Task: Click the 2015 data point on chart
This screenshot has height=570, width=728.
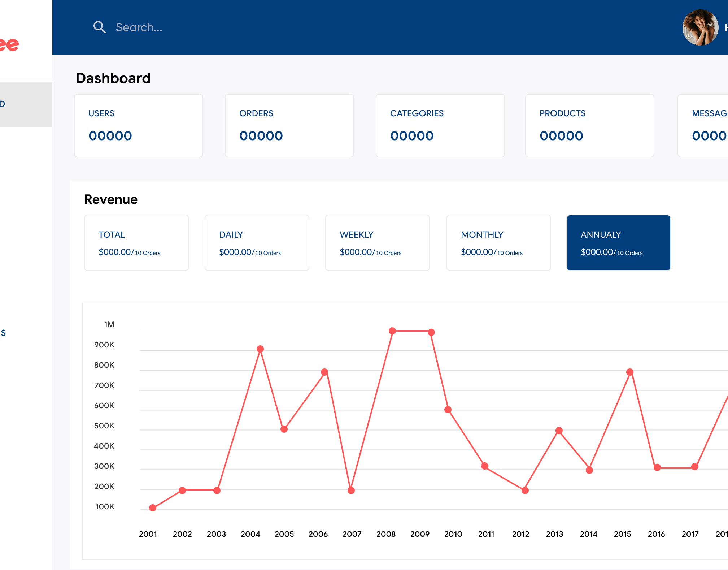Action: 630,372
